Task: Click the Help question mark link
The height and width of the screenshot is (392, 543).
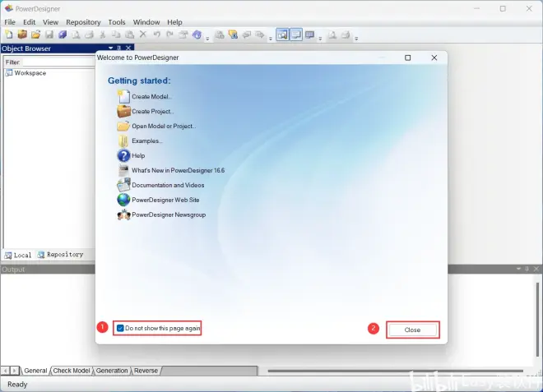Action: (131, 155)
